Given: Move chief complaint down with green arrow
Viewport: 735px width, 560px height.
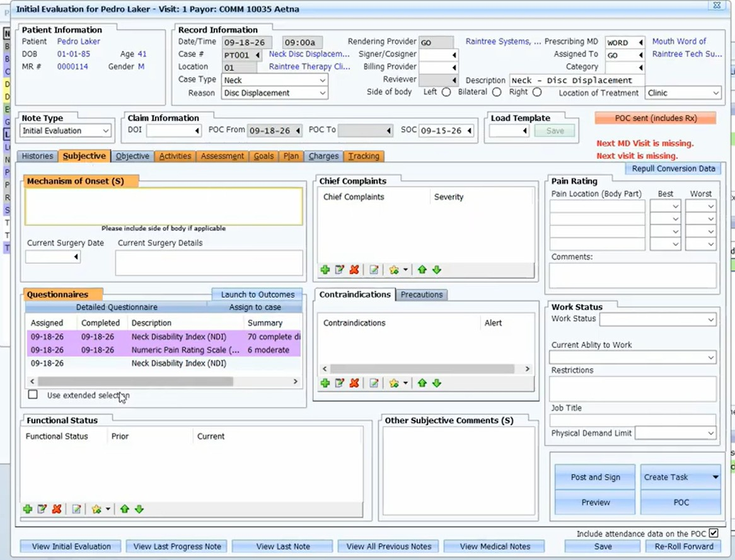Looking at the screenshot, I should (436, 270).
